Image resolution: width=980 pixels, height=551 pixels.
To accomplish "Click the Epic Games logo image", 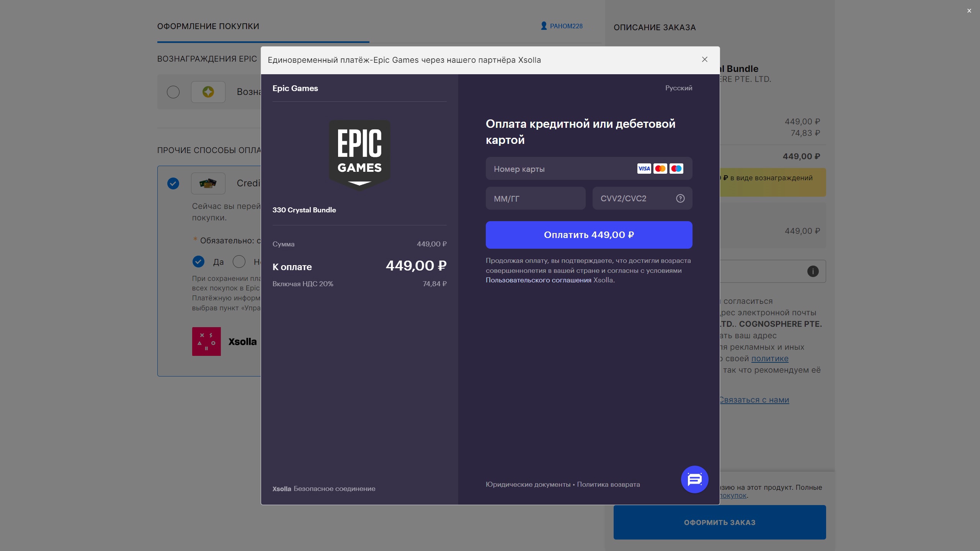I will click(359, 155).
